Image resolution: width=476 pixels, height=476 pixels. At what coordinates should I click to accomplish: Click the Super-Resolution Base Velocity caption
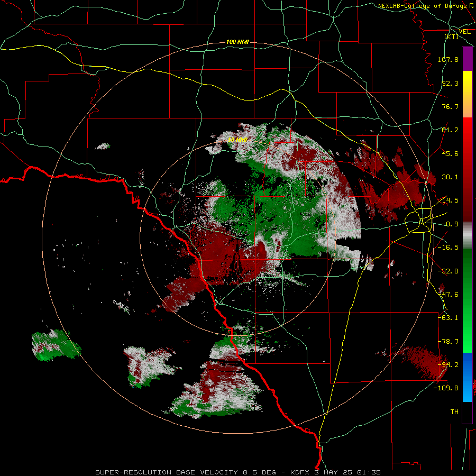pyautogui.click(x=237, y=472)
